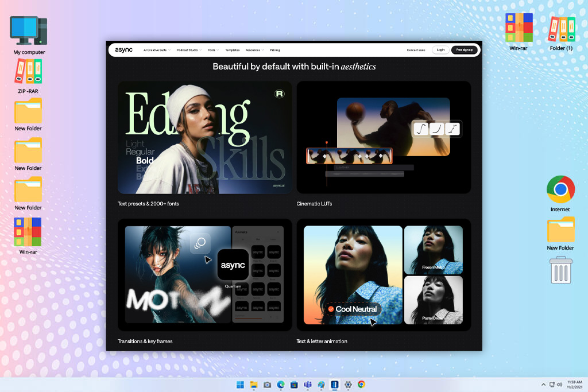Click the Microsoft Edge icon in the taskbar
This screenshot has width=588, height=392.
pos(280,385)
